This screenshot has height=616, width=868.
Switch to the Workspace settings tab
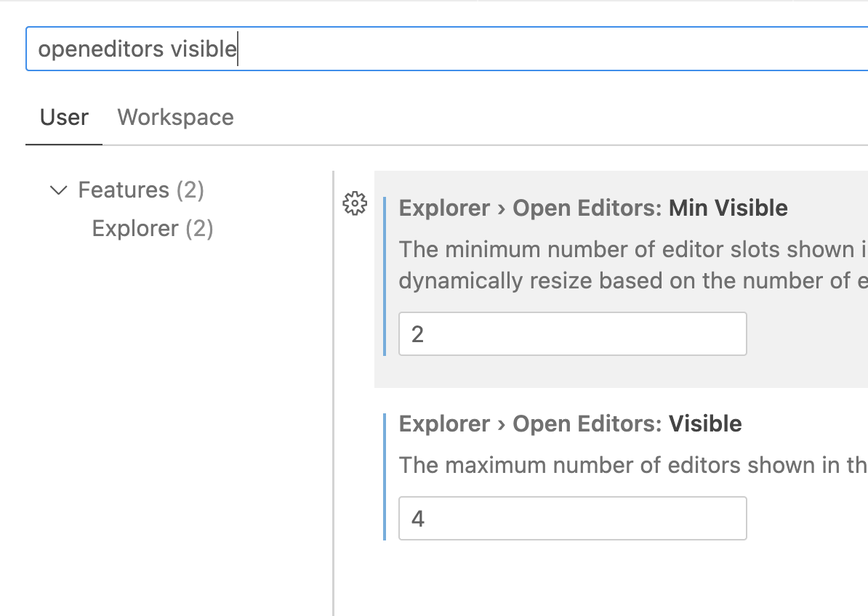pyautogui.click(x=175, y=117)
